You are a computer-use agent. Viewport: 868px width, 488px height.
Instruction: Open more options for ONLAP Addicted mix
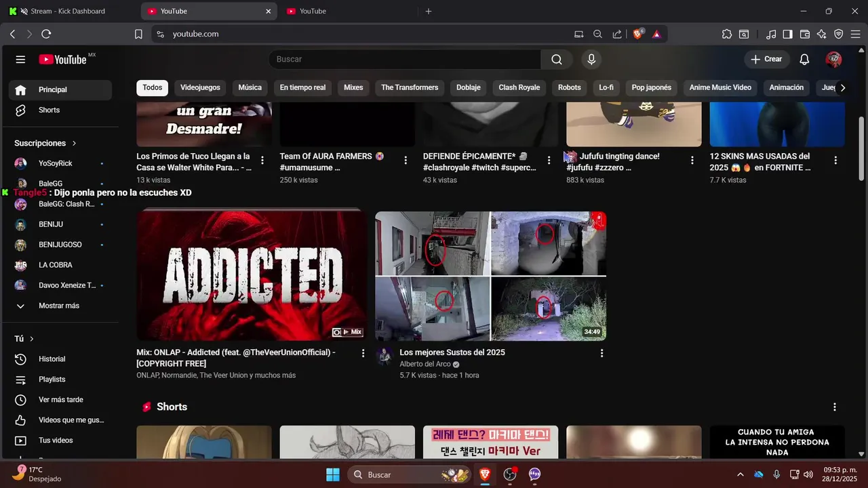(363, 353)
